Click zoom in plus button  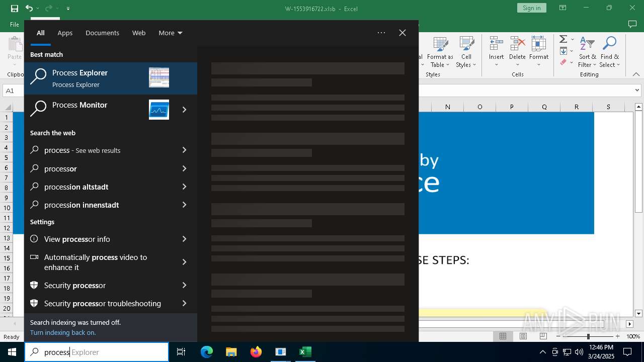click(x=618, y=336)
